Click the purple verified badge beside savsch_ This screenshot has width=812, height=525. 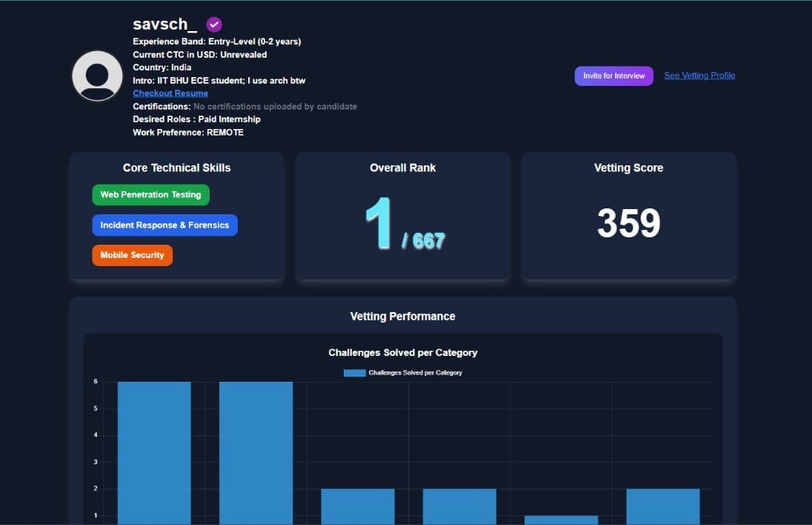[214, 24]
